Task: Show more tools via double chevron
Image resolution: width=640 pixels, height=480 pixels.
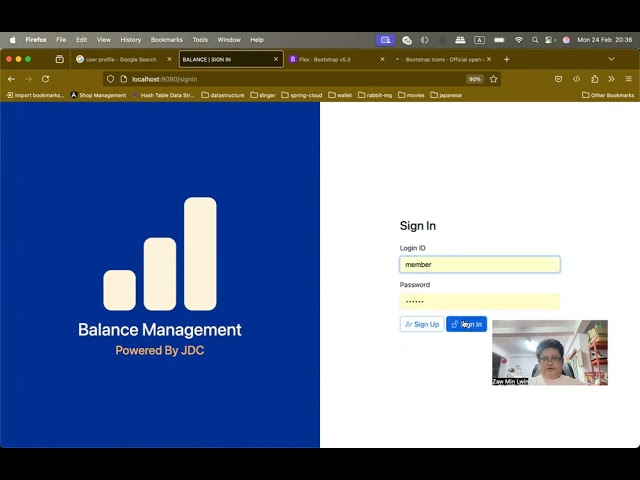Action: (x=611, y=79)
